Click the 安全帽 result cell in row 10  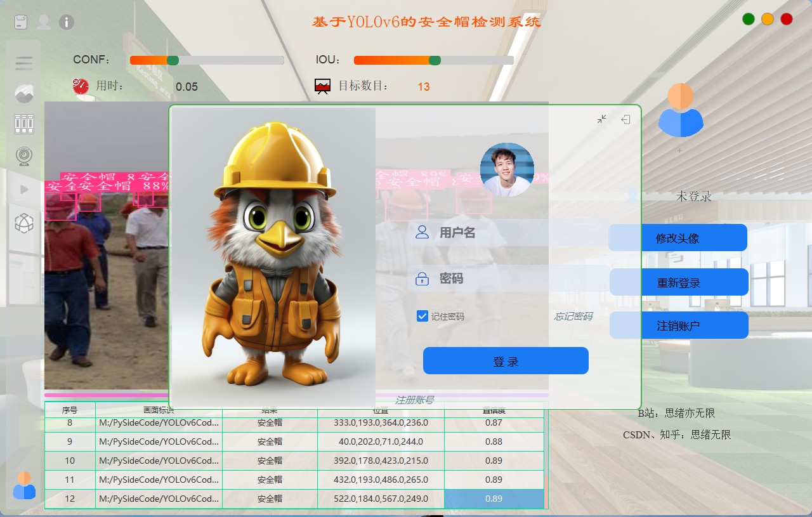point(270,461)
